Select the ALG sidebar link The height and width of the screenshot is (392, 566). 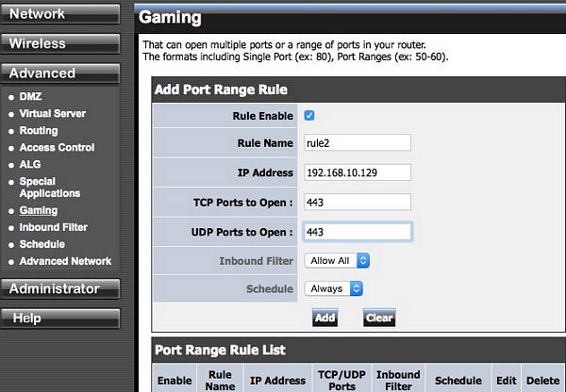[30, 164]
